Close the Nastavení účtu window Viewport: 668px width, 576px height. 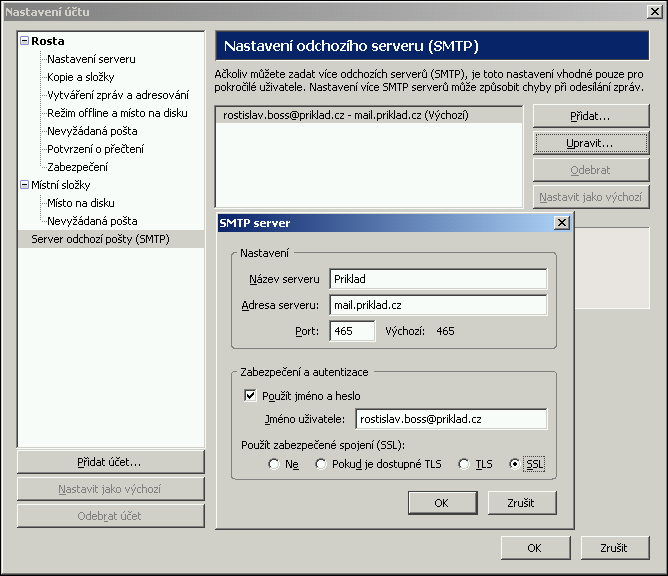[x=654, y=12]
